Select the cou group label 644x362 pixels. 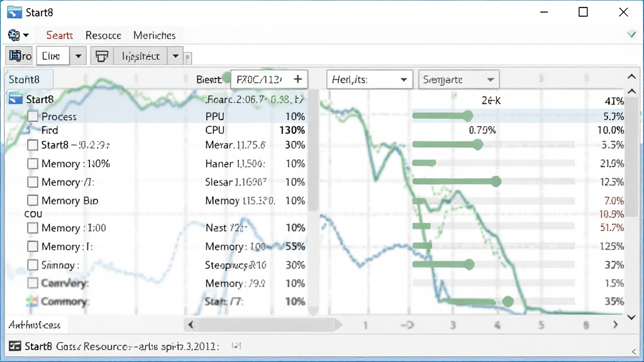pos(33,214)
